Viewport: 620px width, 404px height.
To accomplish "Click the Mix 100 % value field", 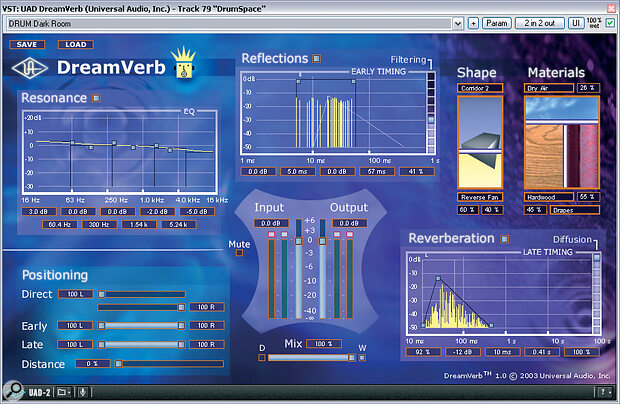I will 323,344.
